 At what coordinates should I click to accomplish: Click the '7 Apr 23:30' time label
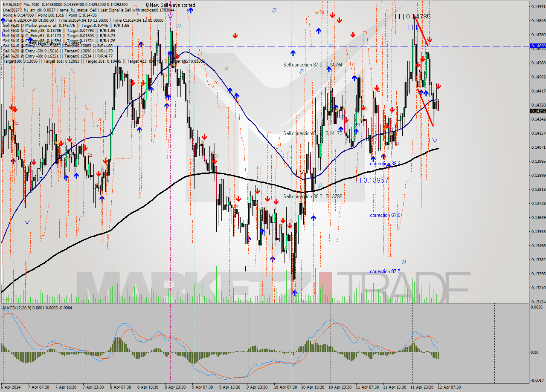(93, 387)
